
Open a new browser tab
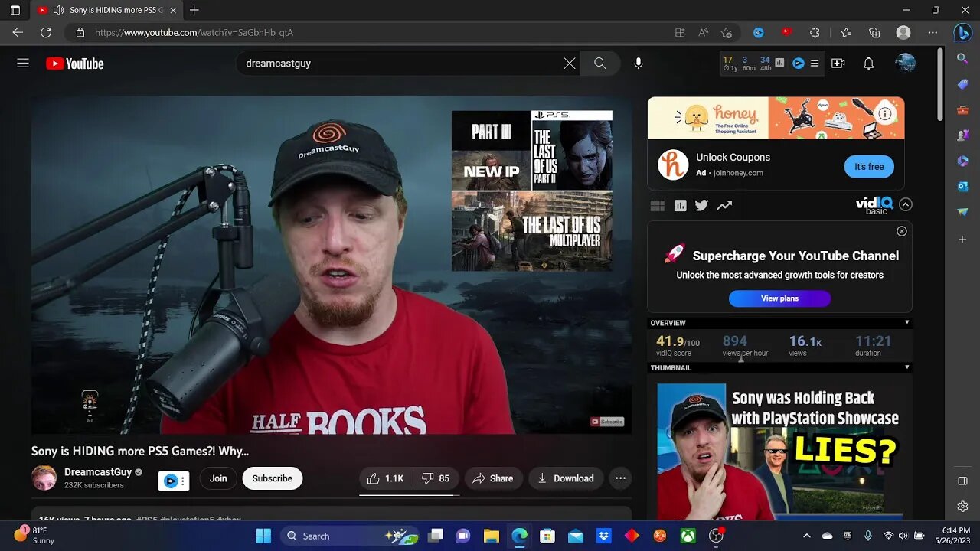(194, 10)
